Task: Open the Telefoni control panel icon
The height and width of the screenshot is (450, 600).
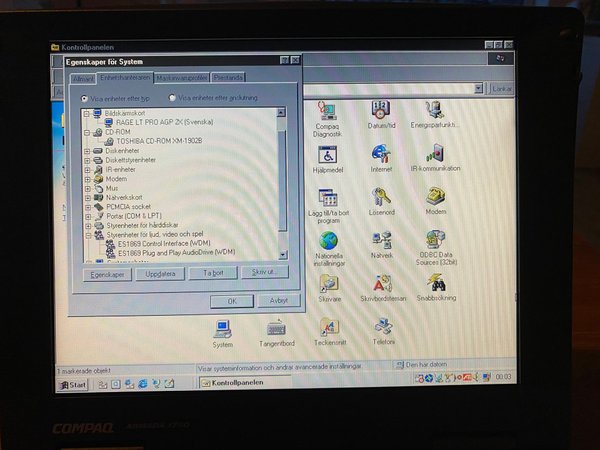Action: [383, 331]
